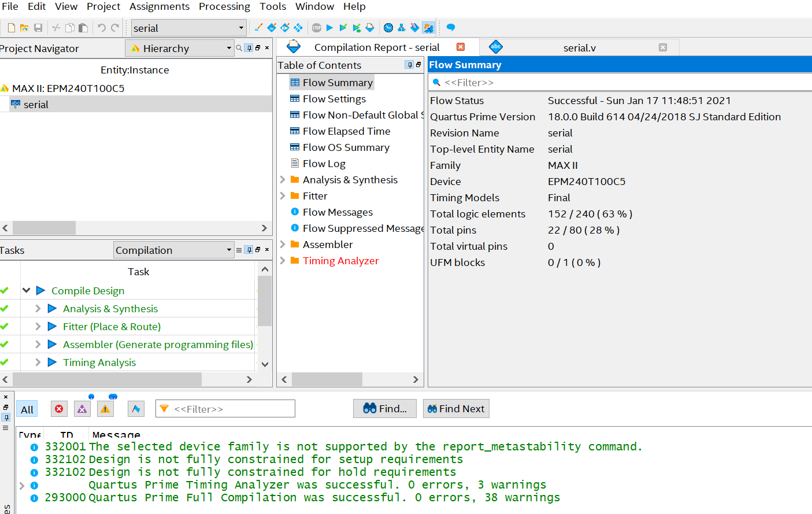Toggle the Tasks panel pin button

click(249, 250)
